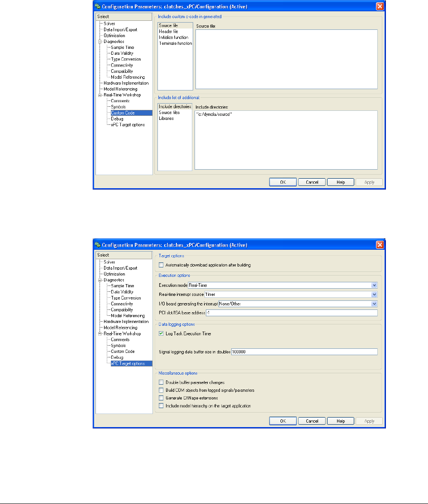Select Source file in custom c-code list
Viewport: 428px width, 504px height.
click(x=175, y=25)
